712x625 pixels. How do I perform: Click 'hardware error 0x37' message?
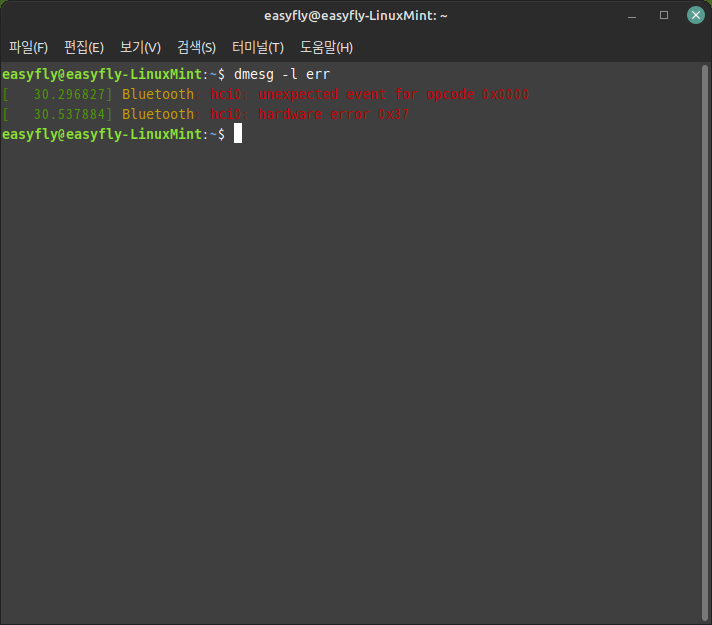tap(334, 114)
